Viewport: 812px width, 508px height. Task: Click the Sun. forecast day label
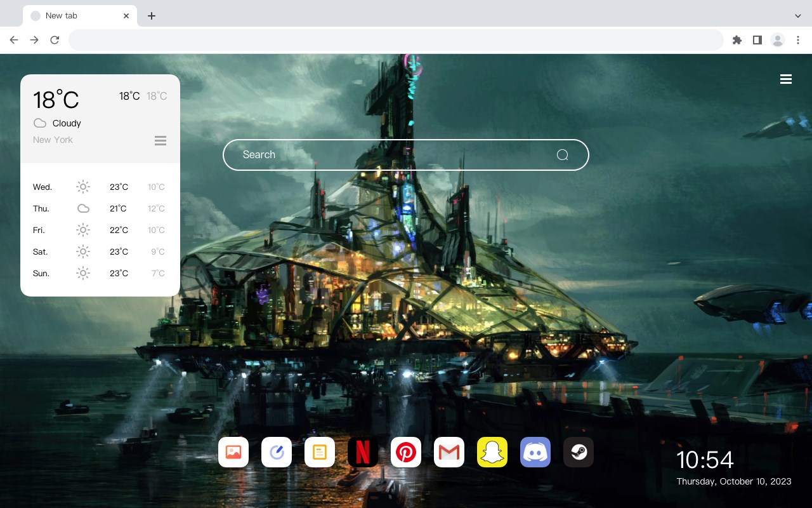click(x=41, y=273)
